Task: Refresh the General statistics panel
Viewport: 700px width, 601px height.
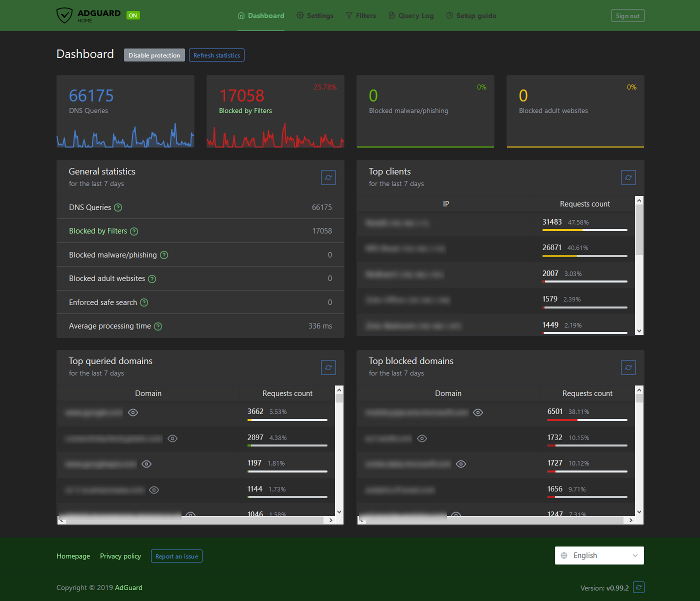Action: 328,177
